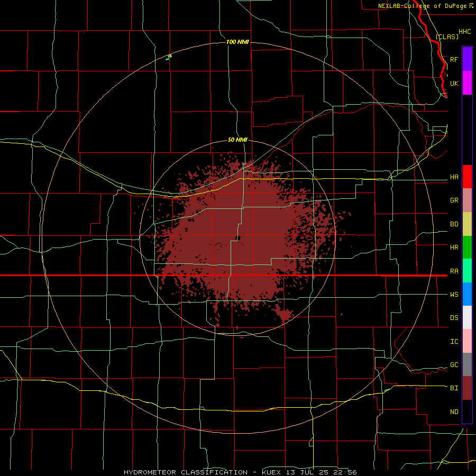Screen dimensions: 476x476
Task: Click the Hydrometeor Classification KUEX title caption
Action: pyautogui.click(x=240, y=472)
